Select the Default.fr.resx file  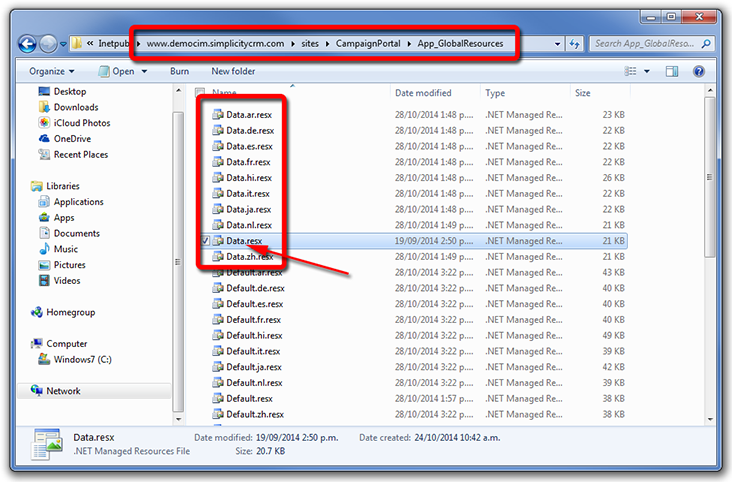(x=253, y=320)
